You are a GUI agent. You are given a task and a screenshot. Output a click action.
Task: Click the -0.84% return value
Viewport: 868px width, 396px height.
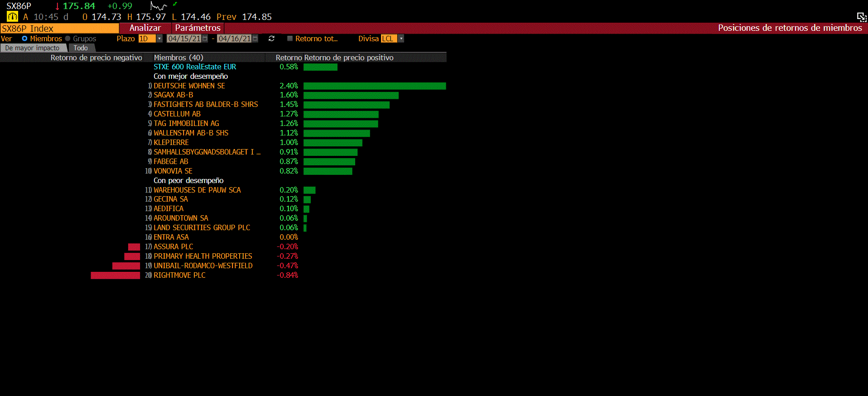(287, 275)
